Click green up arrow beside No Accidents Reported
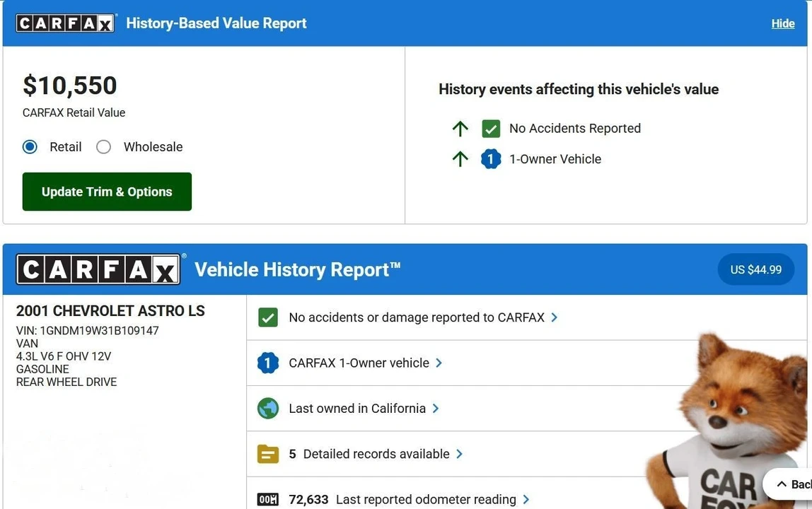Image resolution: width=812 pixels, height=509 pixels. point(460,129)
